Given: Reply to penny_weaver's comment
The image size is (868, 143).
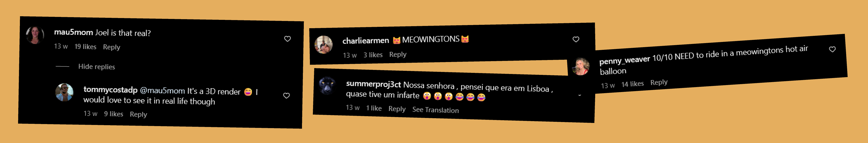Looking at the screenshot, I should (659, 82).
